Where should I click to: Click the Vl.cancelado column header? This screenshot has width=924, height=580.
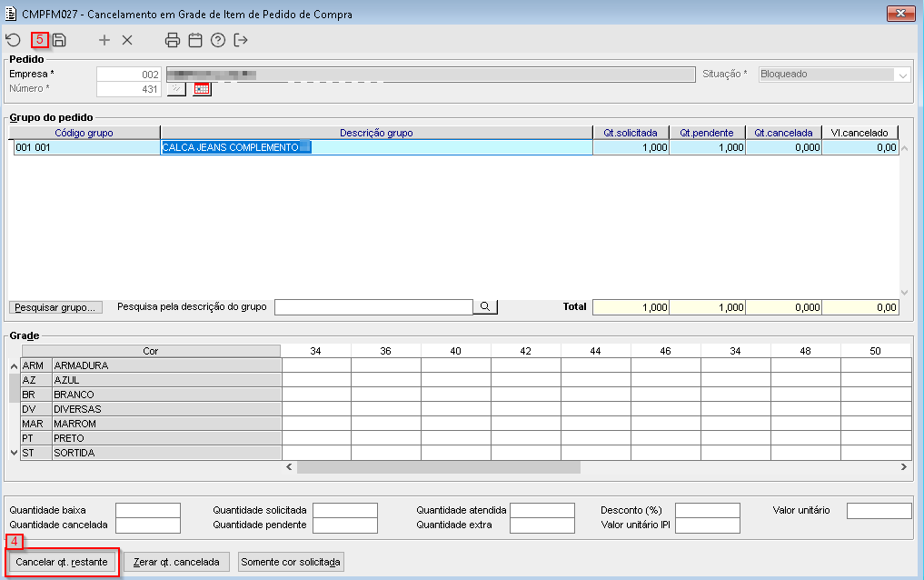859,133
